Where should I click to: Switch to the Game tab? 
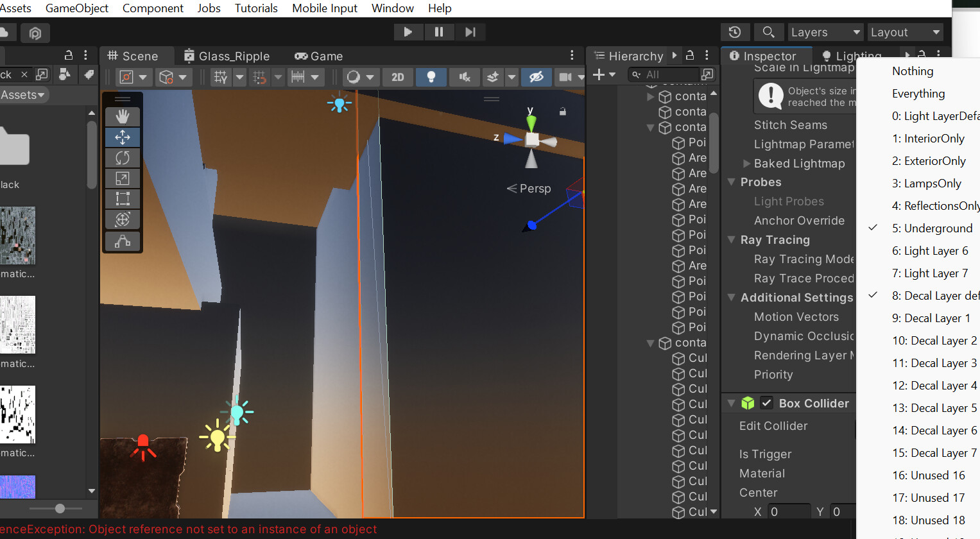(318, 56)
